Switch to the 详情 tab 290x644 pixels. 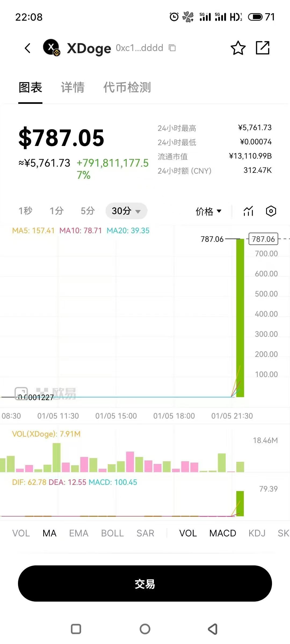pyautogui.click(x=73, y=87)
